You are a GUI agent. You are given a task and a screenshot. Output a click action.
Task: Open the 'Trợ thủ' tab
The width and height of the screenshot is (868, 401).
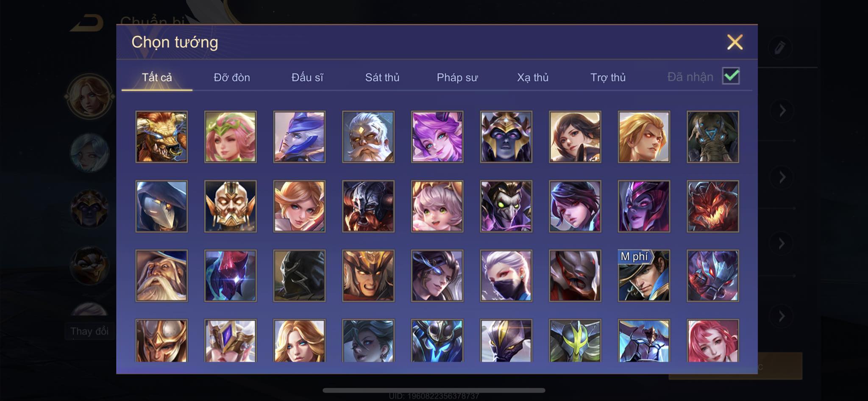[x=608, y=77]
